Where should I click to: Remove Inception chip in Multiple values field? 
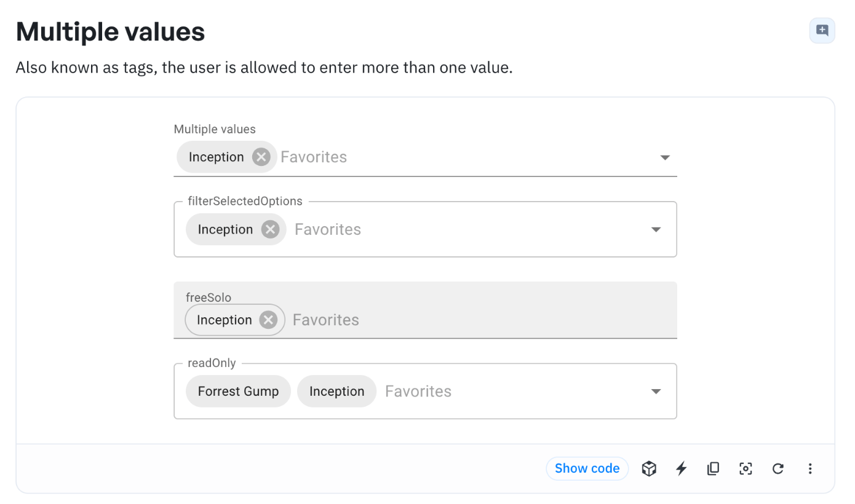point(261,157)
